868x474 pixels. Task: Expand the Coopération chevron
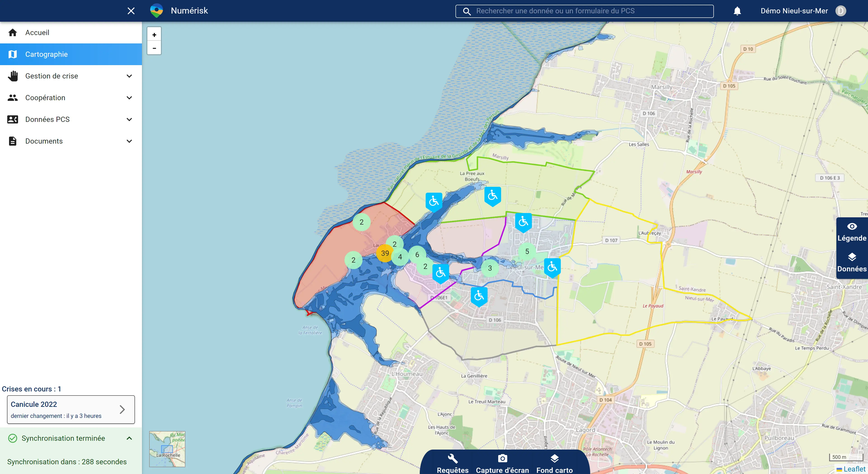coord(129,98)
